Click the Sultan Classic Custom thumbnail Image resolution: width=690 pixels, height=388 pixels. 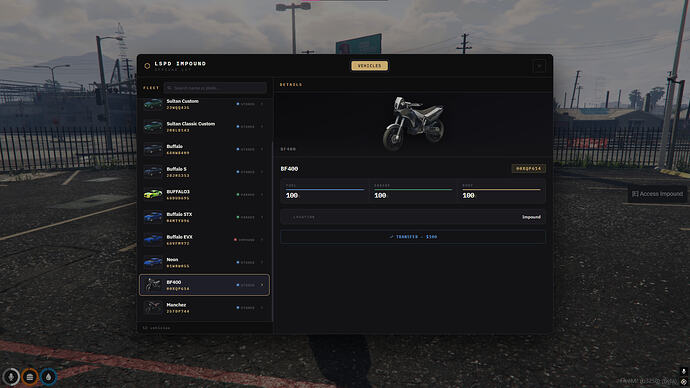click(x=153, y=127)
